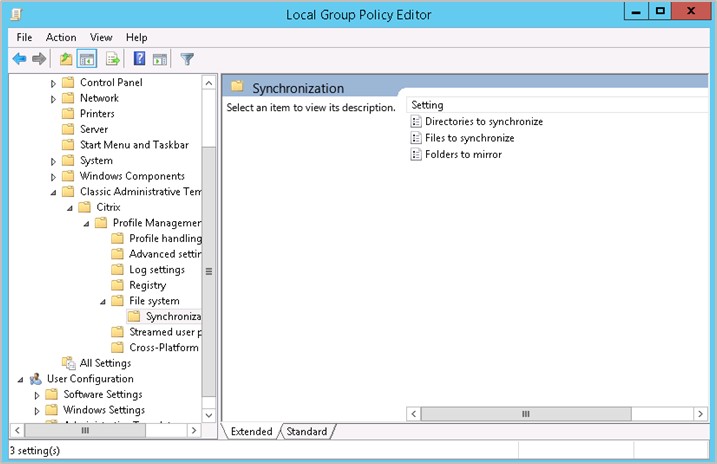Viewport: 717px width, 464px height.
Task: Click the Export List toolbar icon
Action: tap(113, 59)
